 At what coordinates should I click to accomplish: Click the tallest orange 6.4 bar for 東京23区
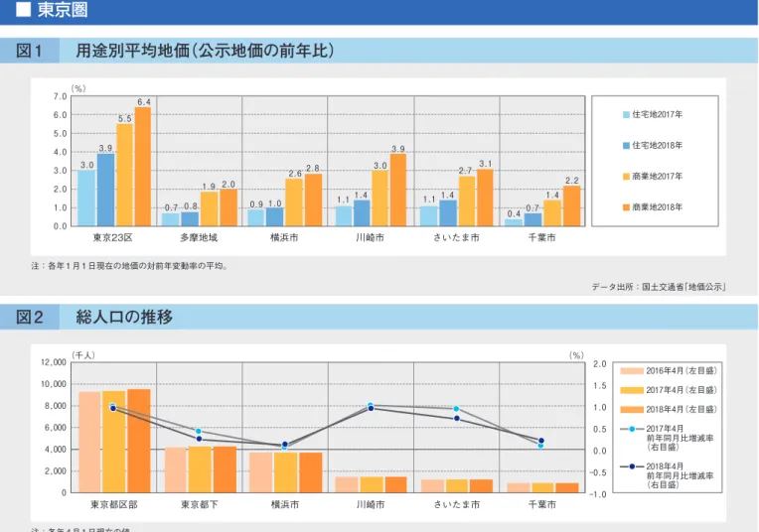(x=143, y=167)
